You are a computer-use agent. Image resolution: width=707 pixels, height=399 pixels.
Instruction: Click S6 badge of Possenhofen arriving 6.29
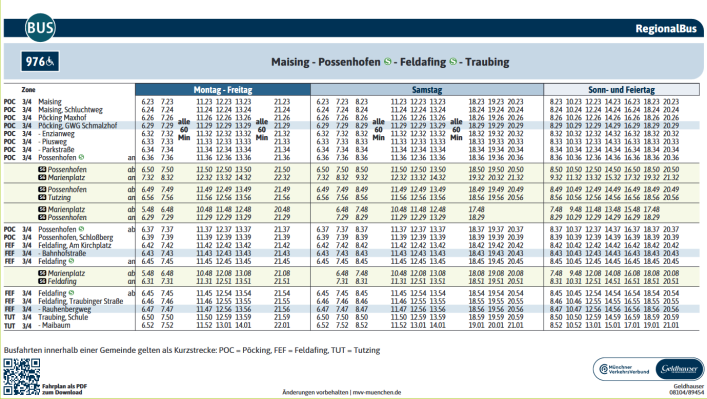(42, 217)
